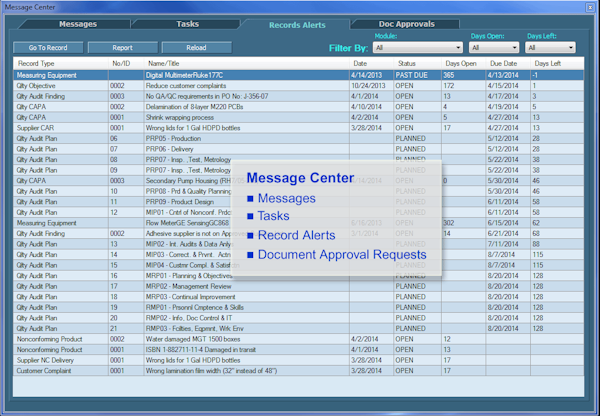Open the Doc Approvals tab
The width and height of the screenshot is (600, 416).
pos(406,24)
